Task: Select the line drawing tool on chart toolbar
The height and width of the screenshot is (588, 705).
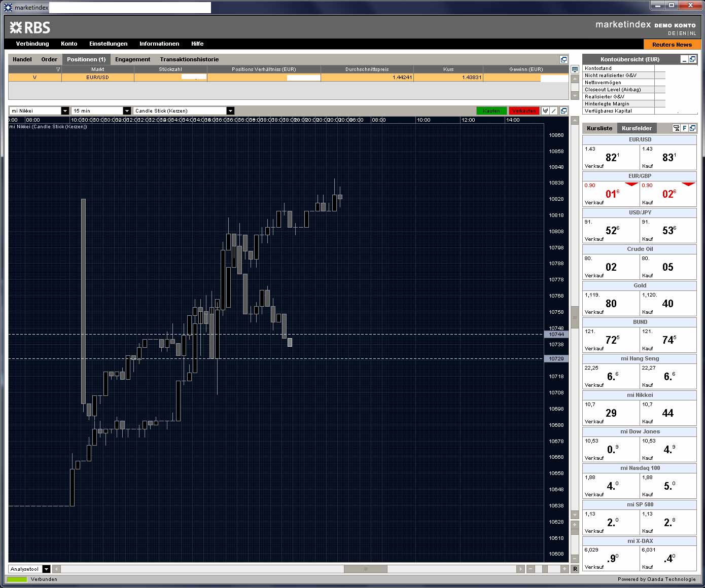Action: 554,111
